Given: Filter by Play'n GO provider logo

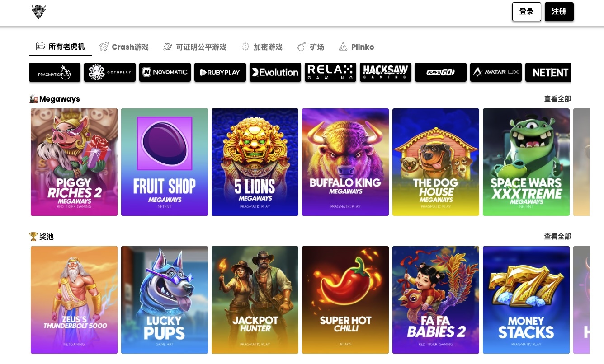Looking at the screenshot, I should click(x=441, y=72).
